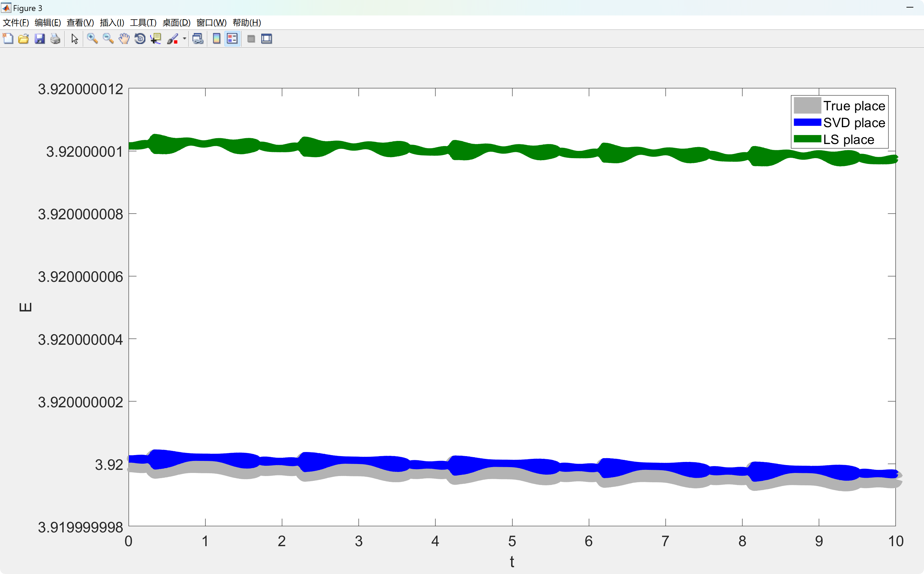Screen dimensions: 924x574
Task: Open a file with the folder icon
Action: point(23,39)
